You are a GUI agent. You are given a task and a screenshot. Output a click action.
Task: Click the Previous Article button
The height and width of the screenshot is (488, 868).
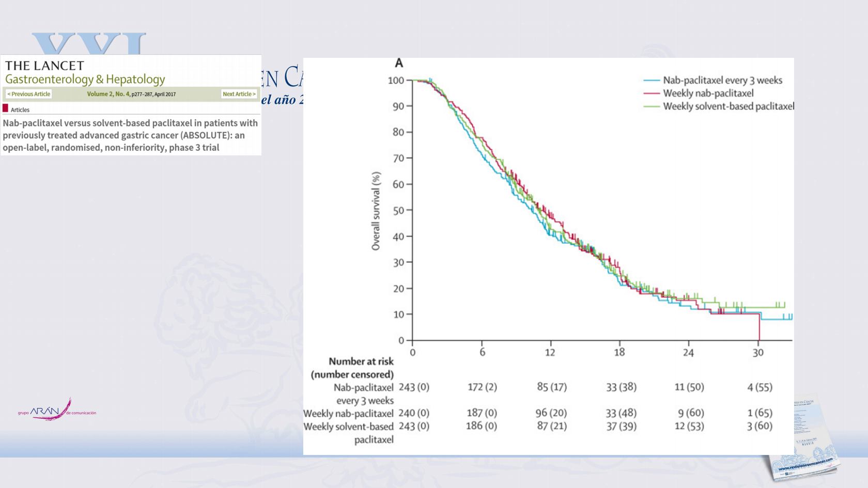[x=29, y=94]
